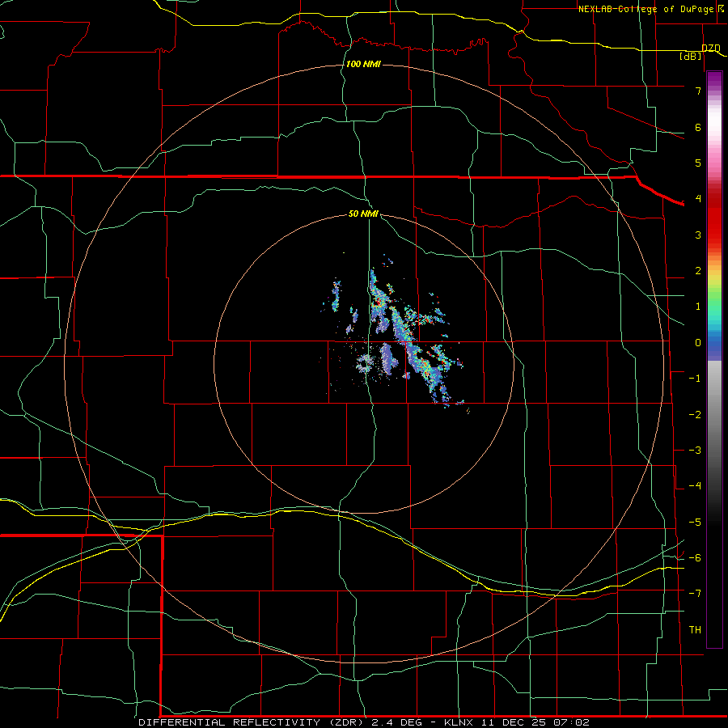Screen dimensions: 728x728
Task: Click the 6 value on the scale
Action: pos(698,127)
